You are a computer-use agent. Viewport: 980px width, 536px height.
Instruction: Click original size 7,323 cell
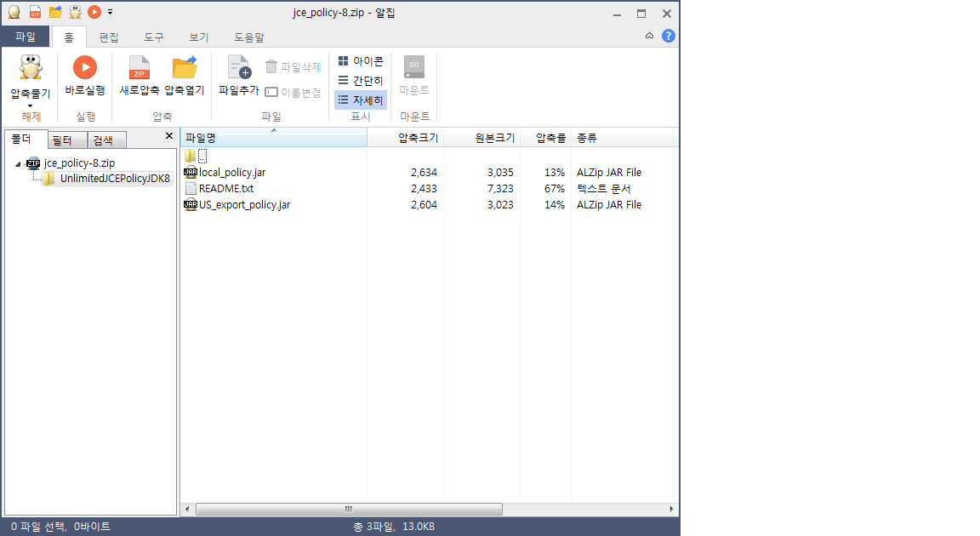pyautogui.click(x=500, y=189)
